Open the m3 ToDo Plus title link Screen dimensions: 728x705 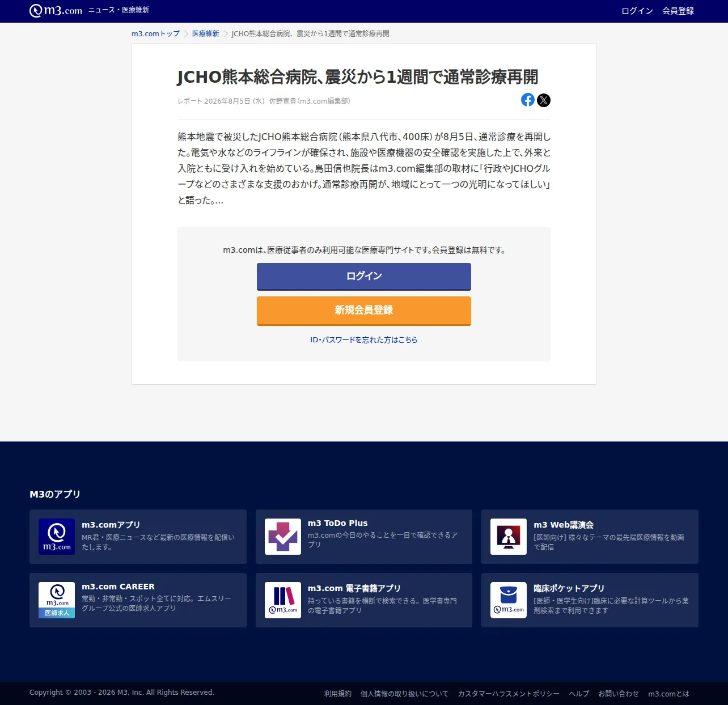pyautogui.click(x=337, y=523)
